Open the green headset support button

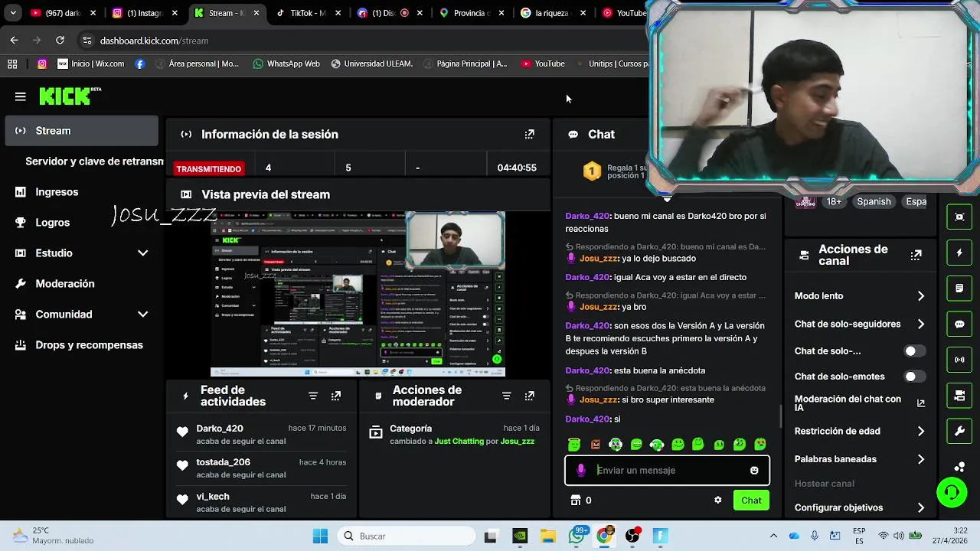pos(952,492)
